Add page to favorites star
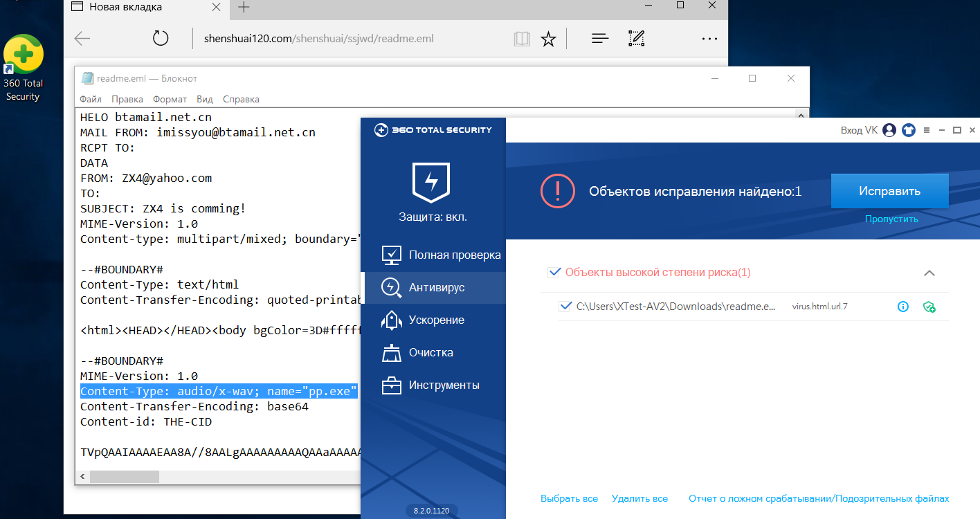 coord(548,39)
